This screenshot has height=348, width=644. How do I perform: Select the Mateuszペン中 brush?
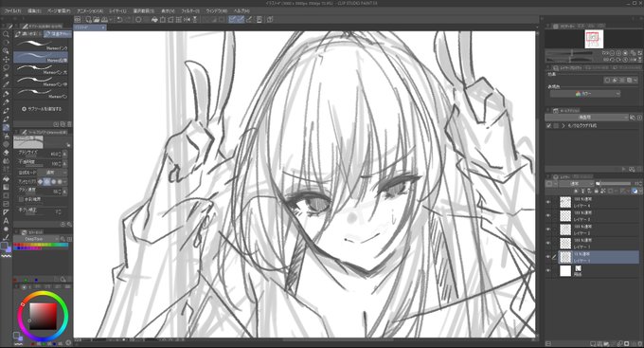point(41,82)
